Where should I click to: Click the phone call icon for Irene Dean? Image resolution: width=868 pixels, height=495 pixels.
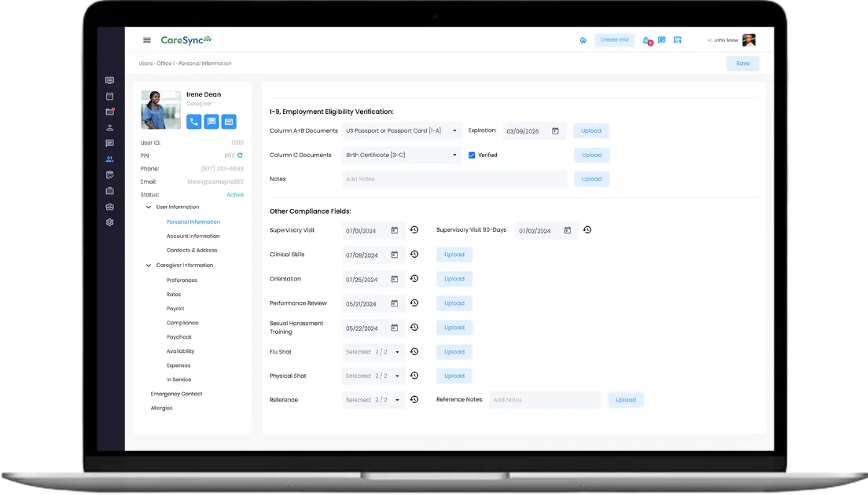[x=193, y=121]
